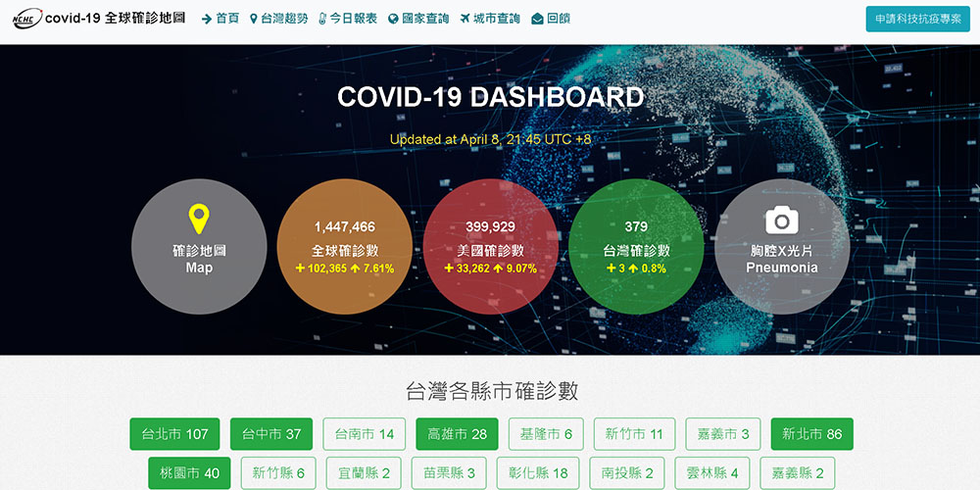Open the 美國確診數 red circle

(491, 246)
